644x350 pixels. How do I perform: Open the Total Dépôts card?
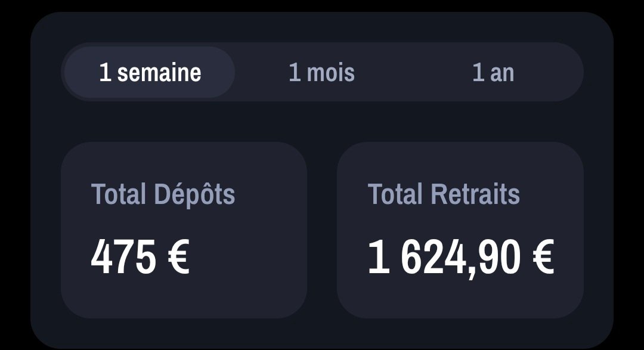tap(184, 230)
